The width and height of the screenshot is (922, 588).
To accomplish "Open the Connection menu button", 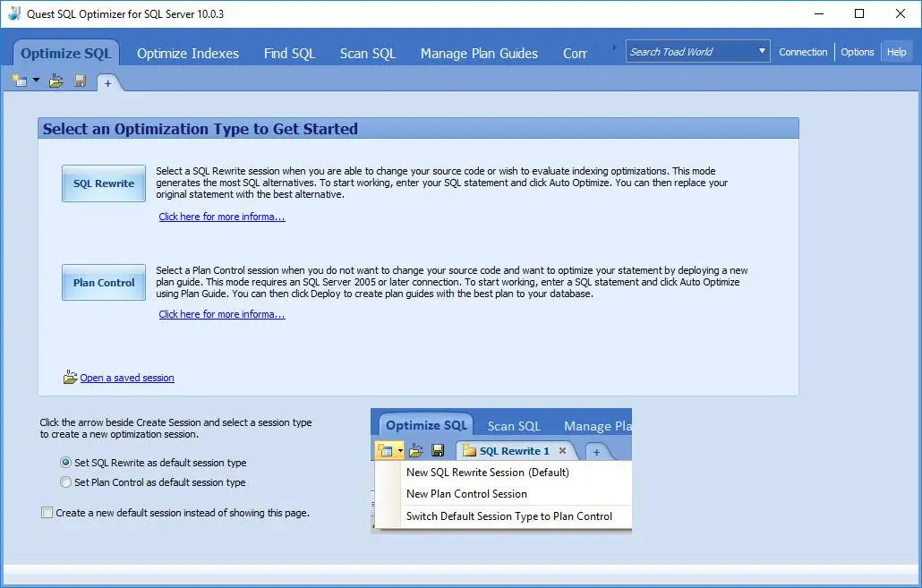I will 803,52.
